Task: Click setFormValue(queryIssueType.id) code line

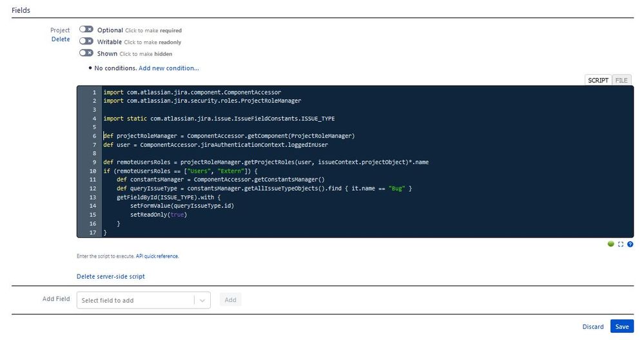Action: pyautogui.click(x=182, y=205)
